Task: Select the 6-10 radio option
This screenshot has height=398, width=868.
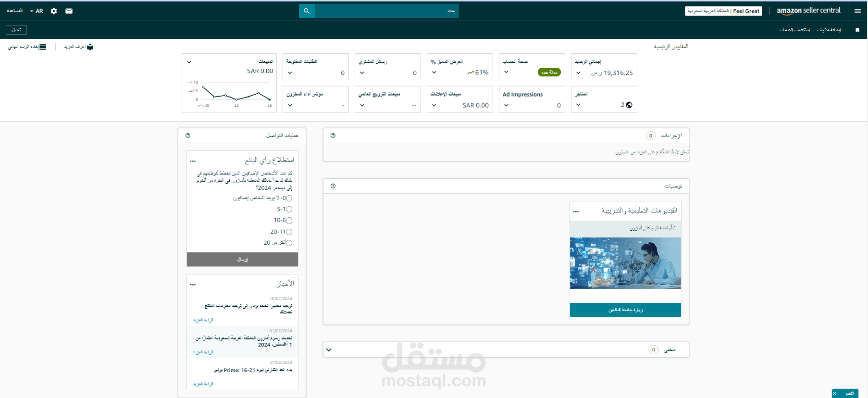Action: [289, 220]
